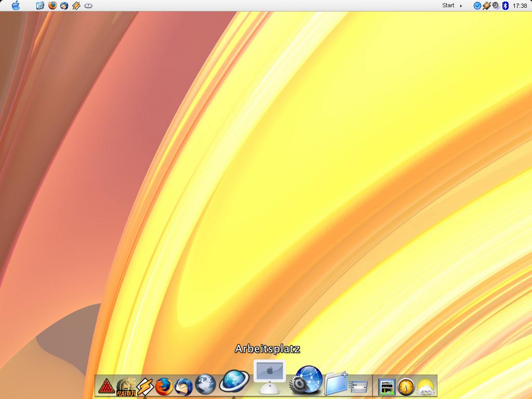This screenshot has width=532, height=399.
Task: Launch the snooker balls game in dock
Action: point(106,387)
